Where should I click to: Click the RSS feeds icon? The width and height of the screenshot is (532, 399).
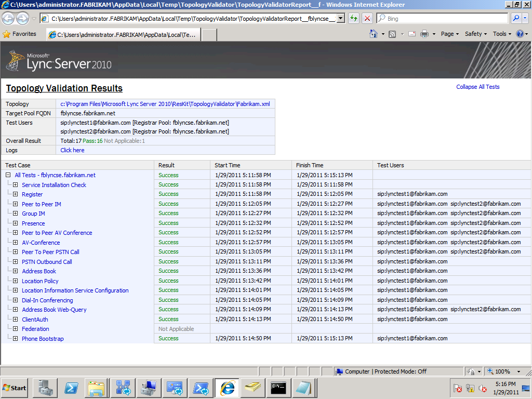tap(392, 34)
